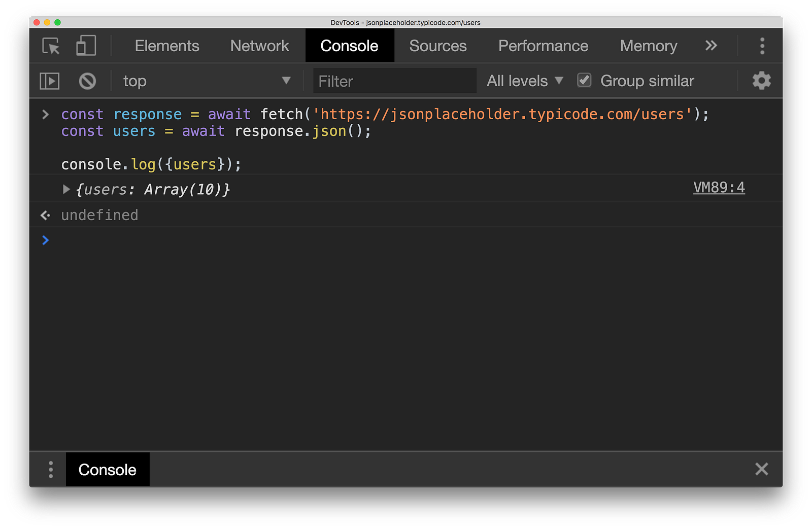
Task: Switch to the Memory tab
Action: (x=649, y=46)
